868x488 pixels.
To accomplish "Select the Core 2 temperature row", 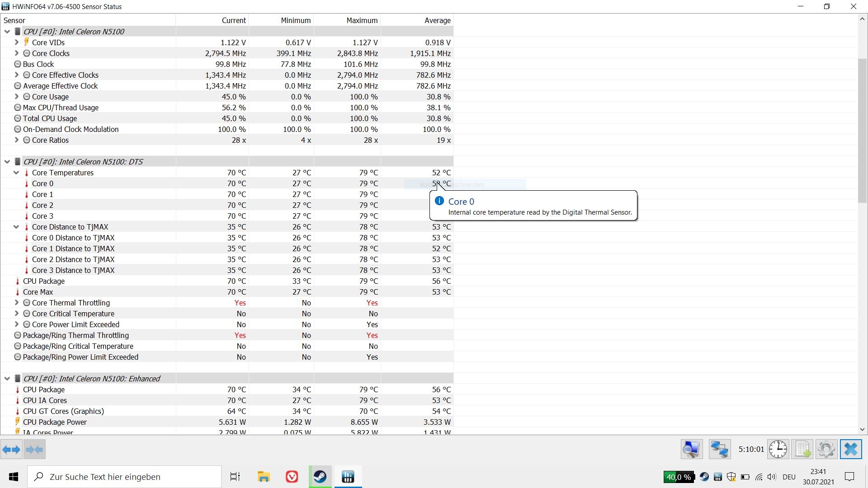I will pyautogui.click(x=226, y=205).
